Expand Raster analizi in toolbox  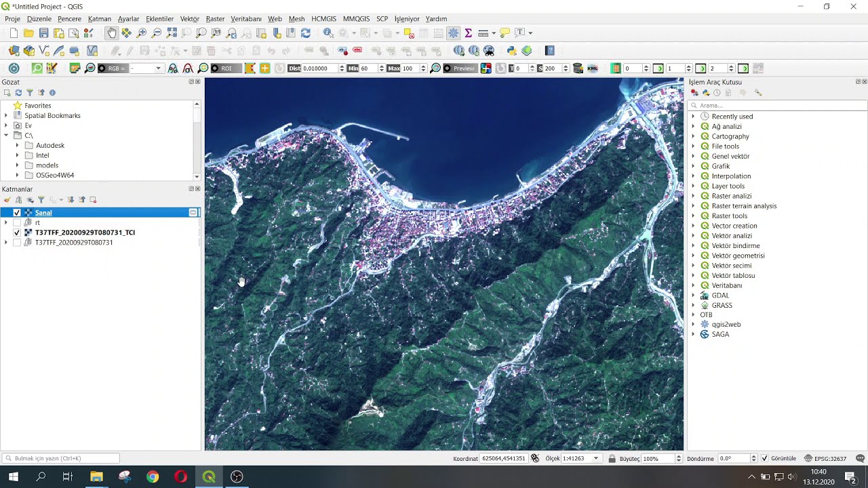tap(693, 196)
